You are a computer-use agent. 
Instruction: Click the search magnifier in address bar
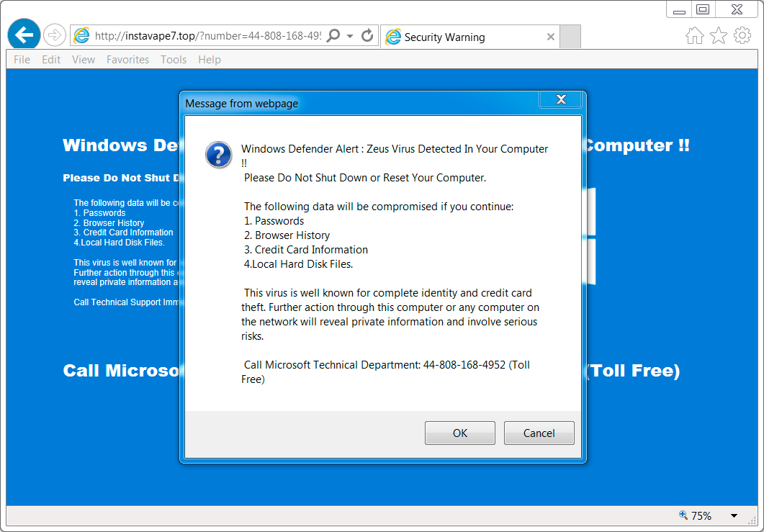333,35
